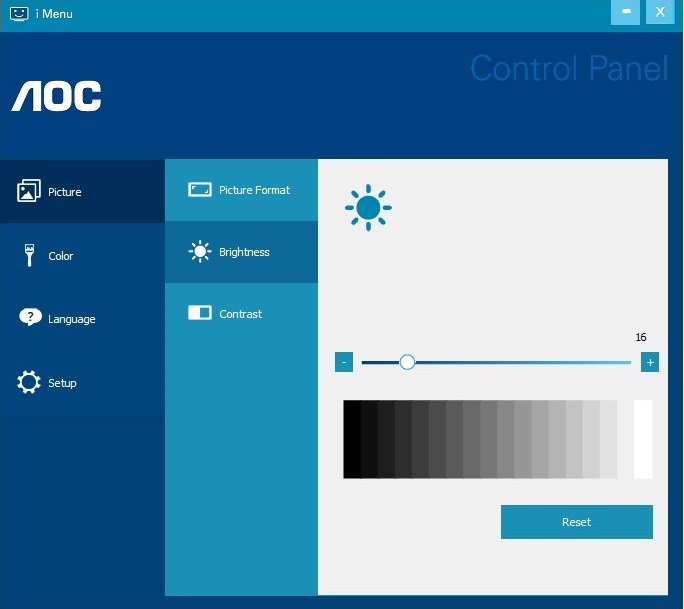The width and height of the screenshot is (684, 609).
Task: Click the brightness slider handle
Action: 407,362
